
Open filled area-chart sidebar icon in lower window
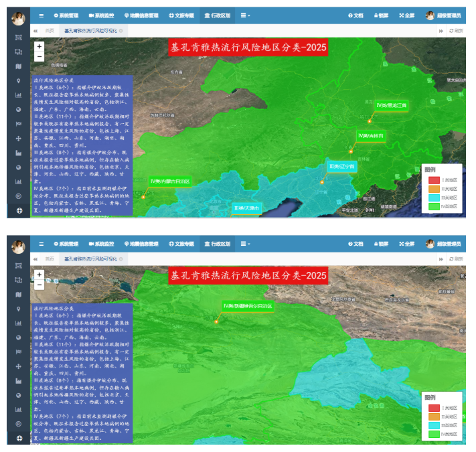(19, 381)
